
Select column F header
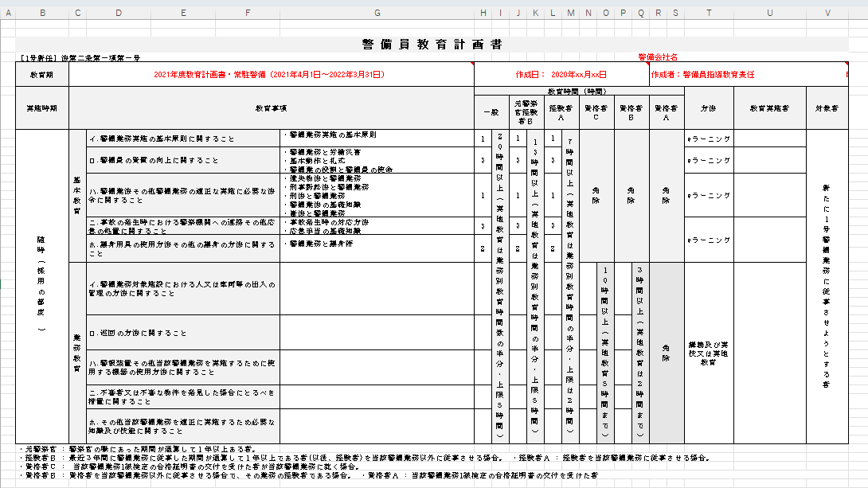point(248,13)
